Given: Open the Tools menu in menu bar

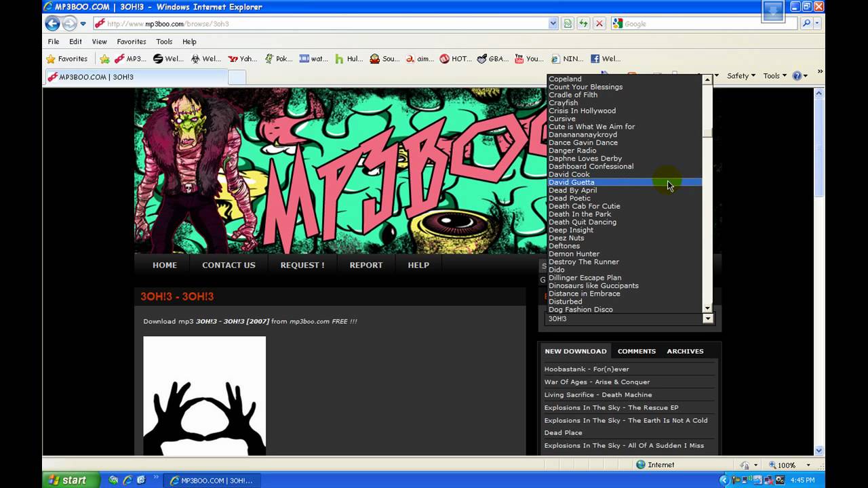Looking at the screenshot, I should 164,41.
